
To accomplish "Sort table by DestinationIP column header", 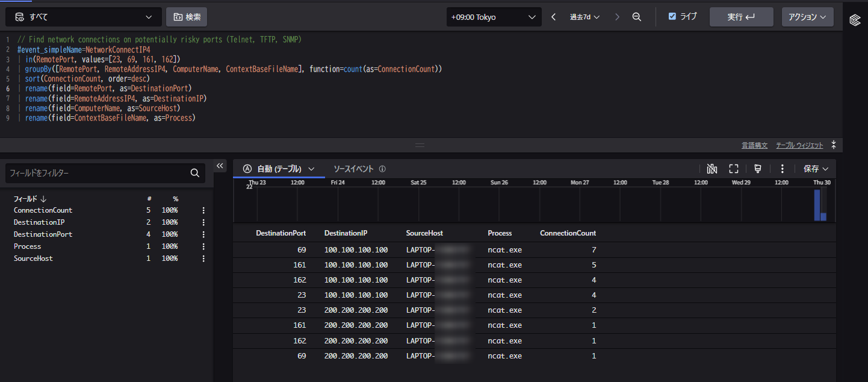I will tap(346, 233).
